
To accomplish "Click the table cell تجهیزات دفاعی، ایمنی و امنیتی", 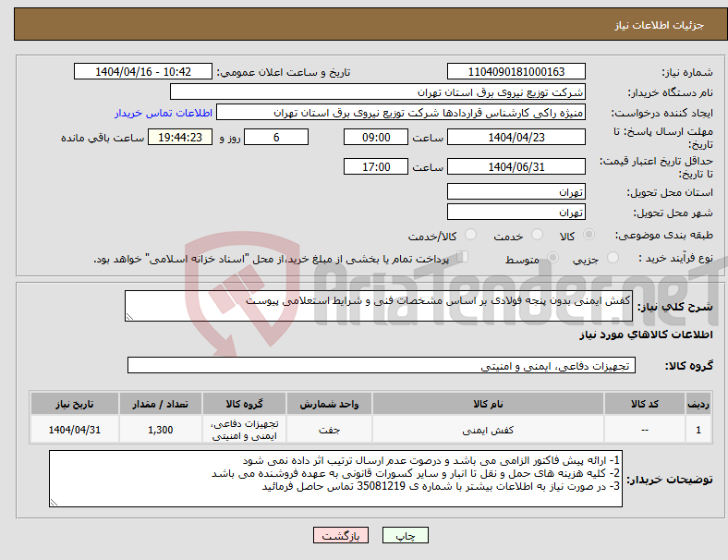I will [244, 430].
